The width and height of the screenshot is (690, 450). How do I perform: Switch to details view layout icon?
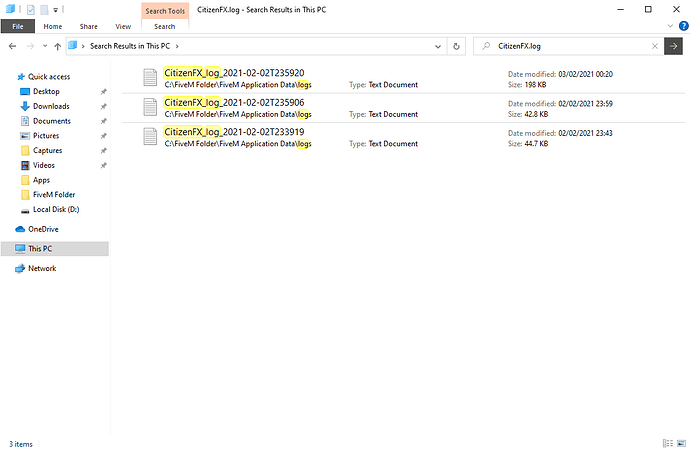click(667, 442)
